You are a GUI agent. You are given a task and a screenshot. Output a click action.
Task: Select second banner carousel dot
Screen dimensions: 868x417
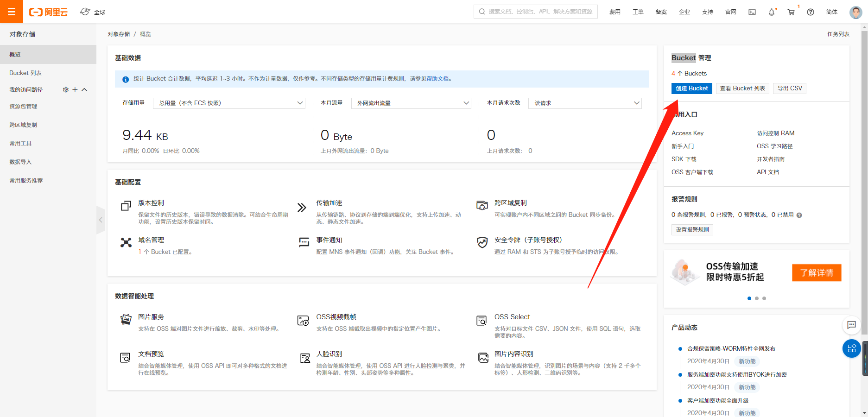click(757, 298)
